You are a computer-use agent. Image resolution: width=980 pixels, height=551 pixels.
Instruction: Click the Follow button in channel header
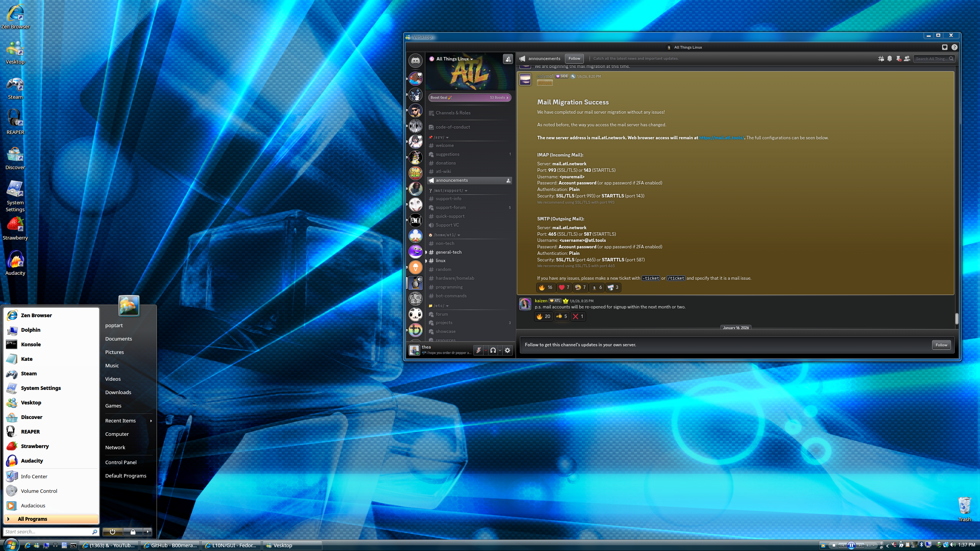[574, 59]
